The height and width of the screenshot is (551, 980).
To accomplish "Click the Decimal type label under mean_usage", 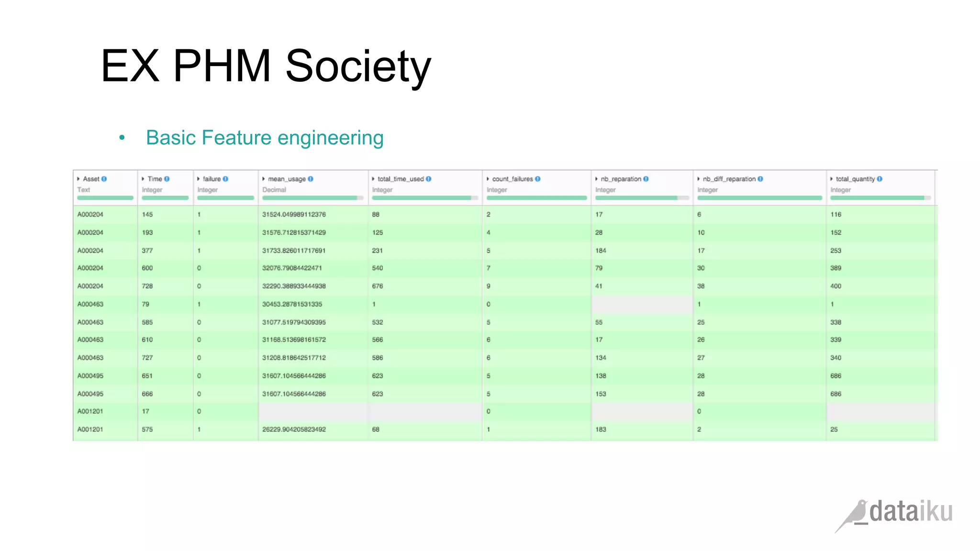I will point(274,189).
